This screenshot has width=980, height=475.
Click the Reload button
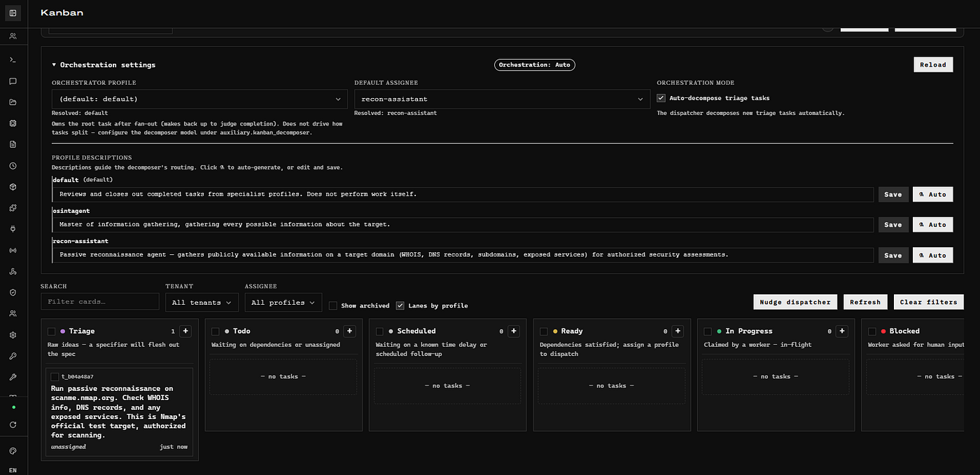coord(933,64)
